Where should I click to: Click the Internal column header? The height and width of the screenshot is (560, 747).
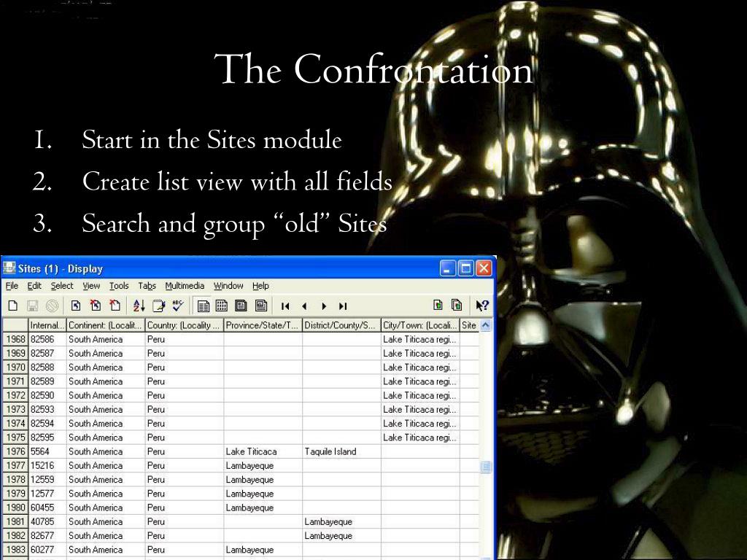[47, 325]
